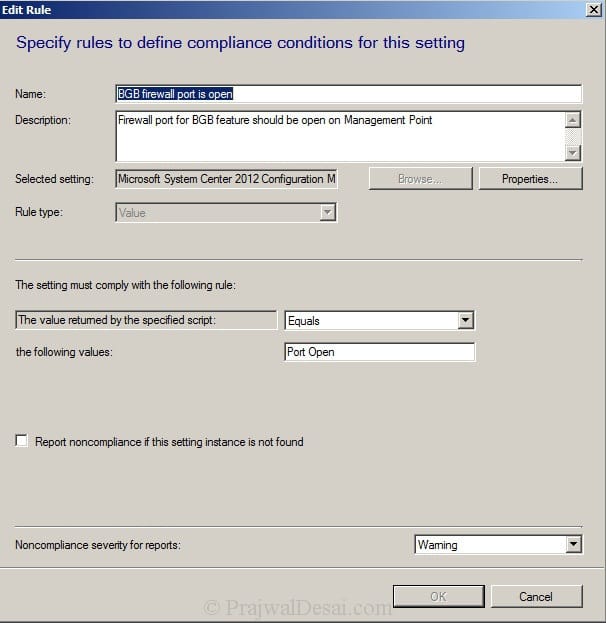
Task: Click the value returned by script box
Action: 146,320
